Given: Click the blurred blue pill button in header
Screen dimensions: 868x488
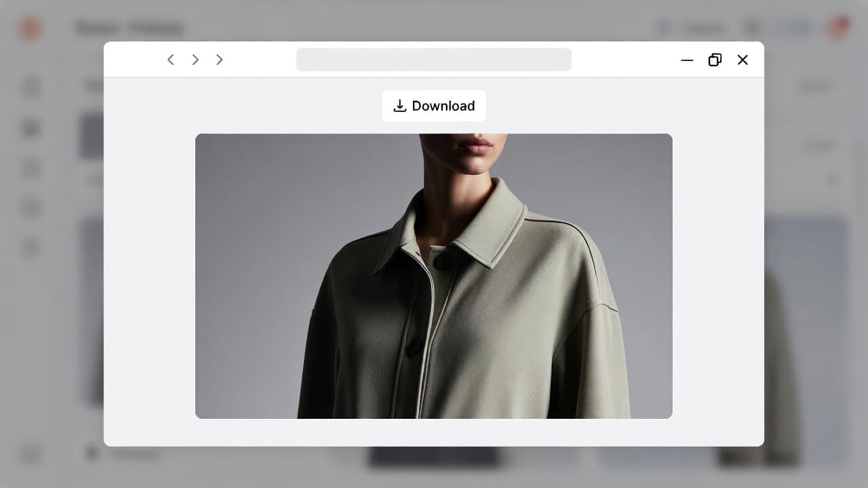Looking at the screenshot, I should pos(797,28).
